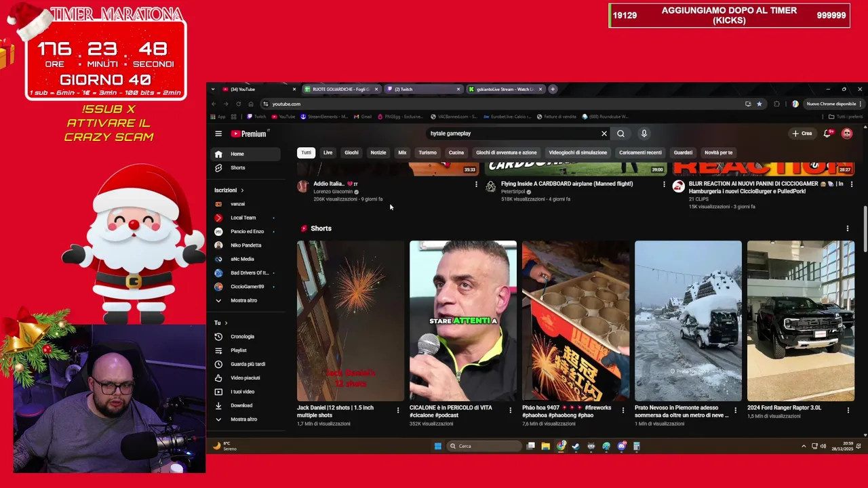Expand Mostra altro under subscriptions
The image size is (868, 488).
[x=244, y=300]
